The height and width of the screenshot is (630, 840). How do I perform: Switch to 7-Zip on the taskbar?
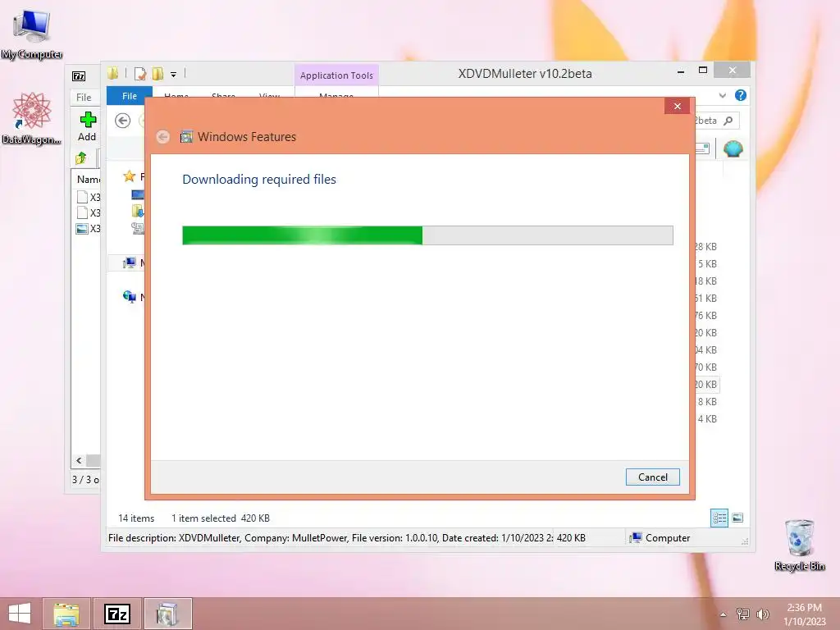point(117,614)
